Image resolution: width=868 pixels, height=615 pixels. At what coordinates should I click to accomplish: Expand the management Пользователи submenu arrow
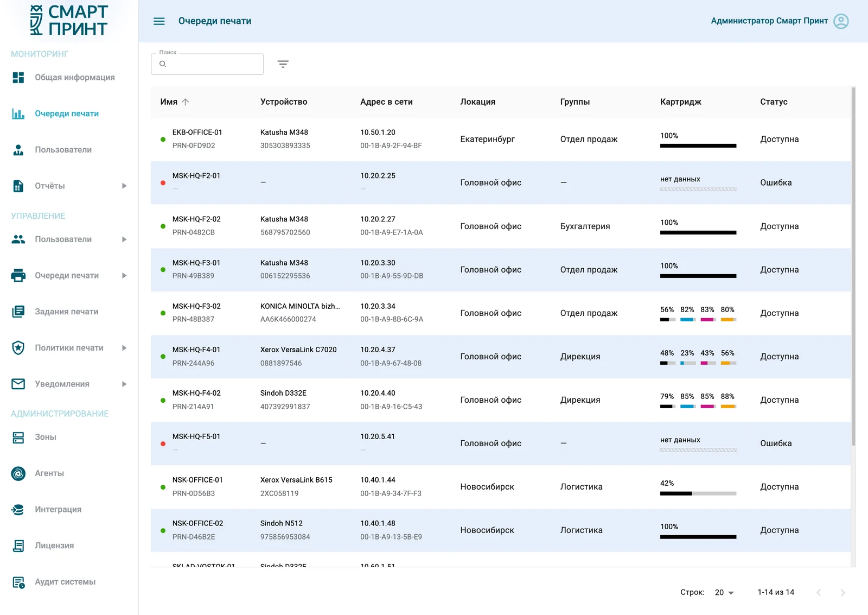[x=124, y=239]
